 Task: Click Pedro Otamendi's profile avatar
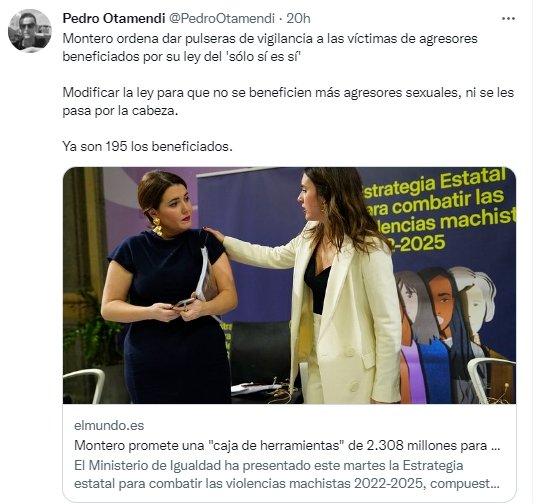(30, 31)
